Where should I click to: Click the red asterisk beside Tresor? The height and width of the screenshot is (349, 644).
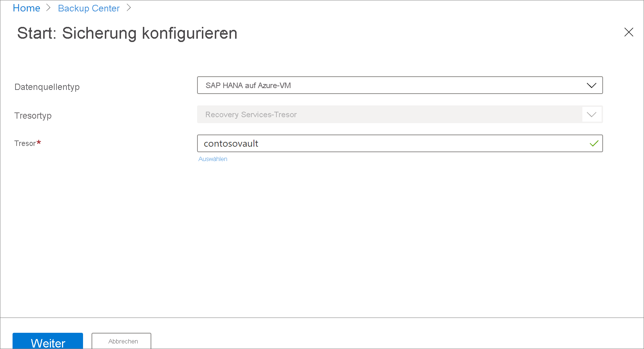point(39,141)
